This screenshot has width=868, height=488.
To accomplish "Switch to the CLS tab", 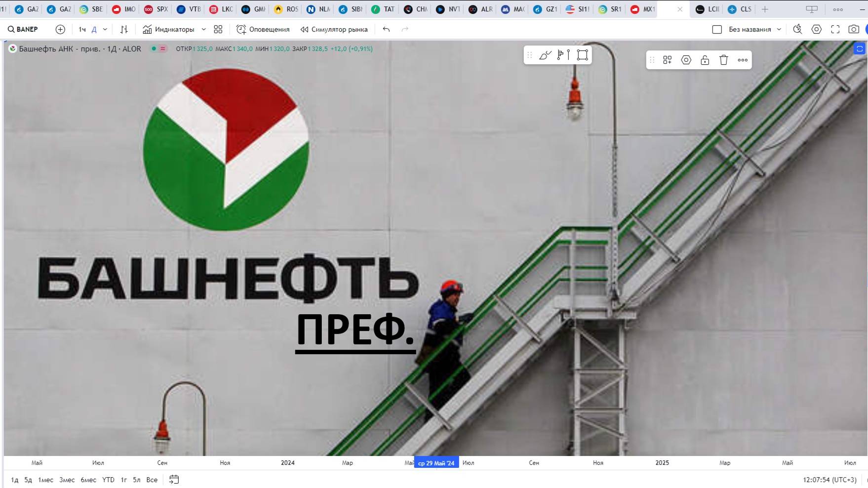I will coord(740,9).
